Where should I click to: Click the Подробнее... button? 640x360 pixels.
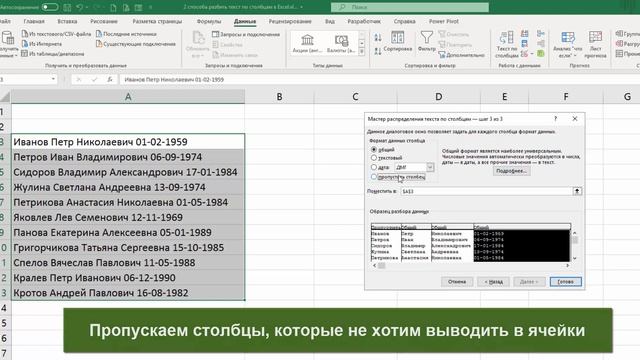(511, 171)
